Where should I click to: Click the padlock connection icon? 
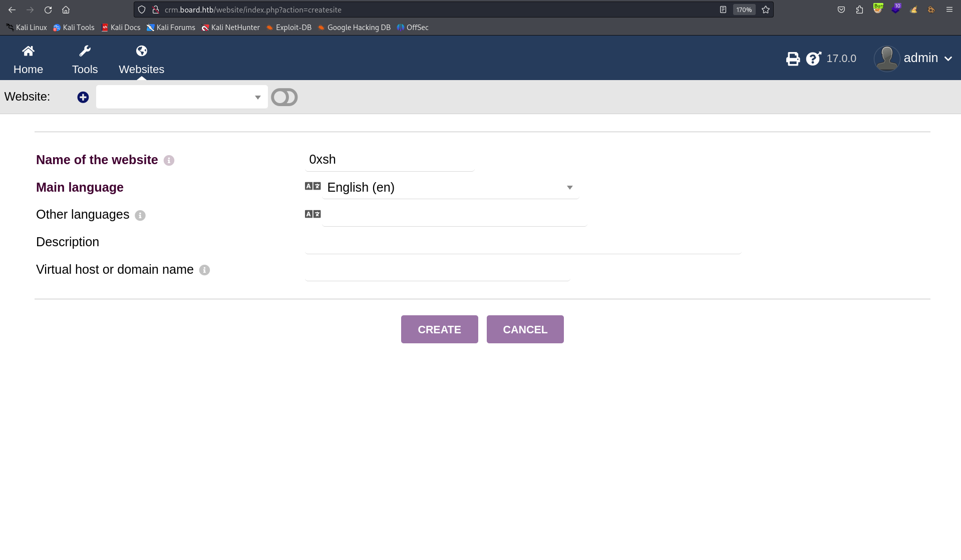click(156, 10)
